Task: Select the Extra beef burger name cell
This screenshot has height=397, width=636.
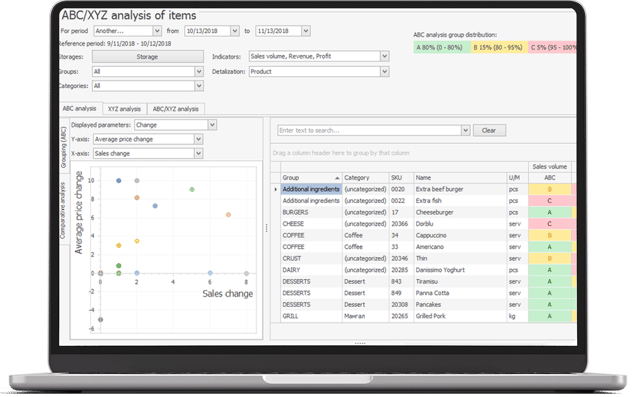Action: point(460,189)
